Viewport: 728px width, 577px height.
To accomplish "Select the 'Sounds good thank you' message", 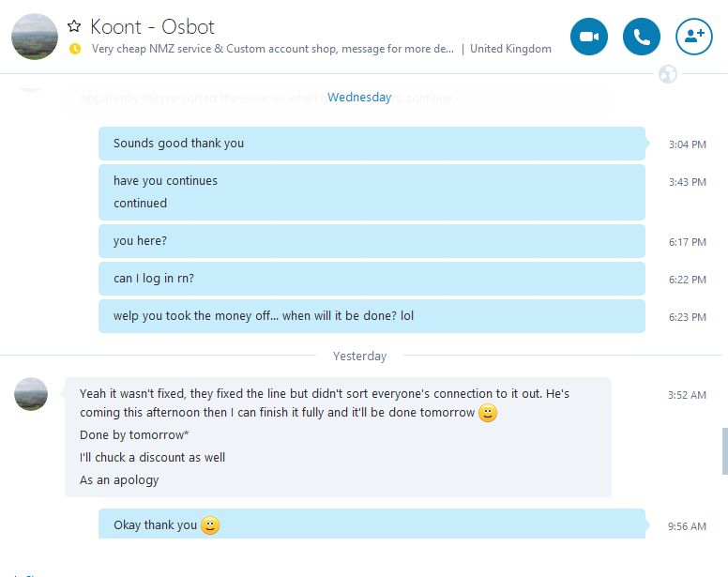I will click(x=178, y=144).
